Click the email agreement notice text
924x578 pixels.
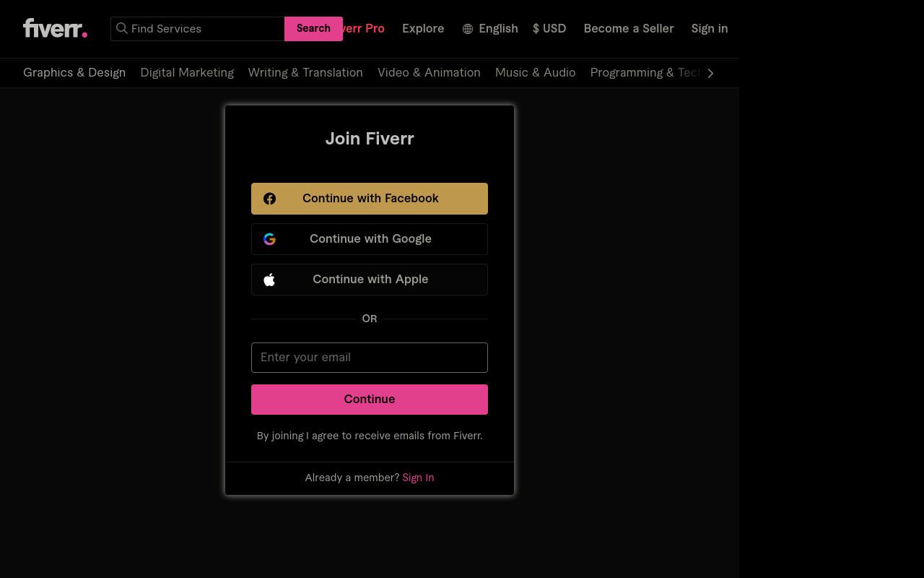tap(370, 436)
